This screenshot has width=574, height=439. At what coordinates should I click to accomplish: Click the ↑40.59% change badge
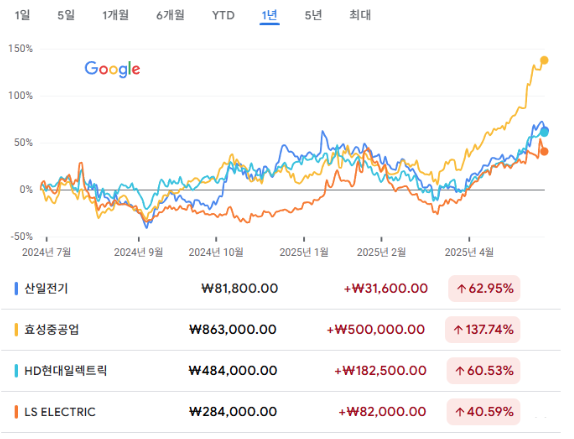(x=483, y=412)
